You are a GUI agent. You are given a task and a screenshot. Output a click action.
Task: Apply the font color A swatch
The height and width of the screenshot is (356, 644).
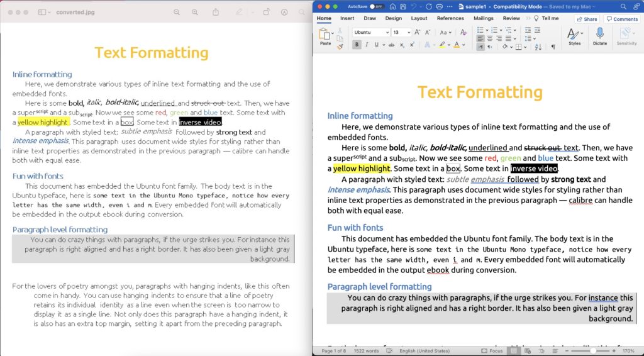point(457,45)
